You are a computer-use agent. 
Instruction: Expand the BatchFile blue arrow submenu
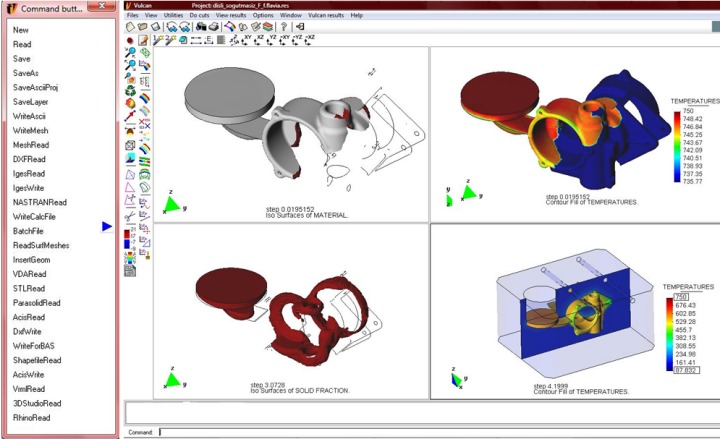pyautogui.click(x=107, y=227)
